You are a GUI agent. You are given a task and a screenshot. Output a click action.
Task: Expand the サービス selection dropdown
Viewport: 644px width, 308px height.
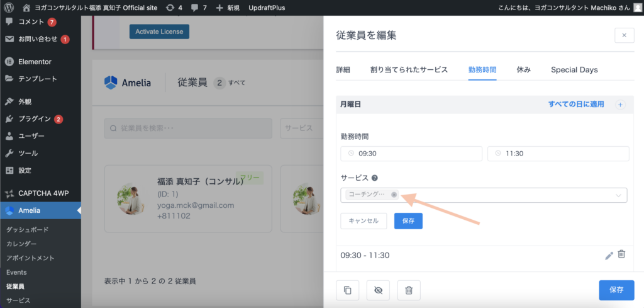pos(618,195)
